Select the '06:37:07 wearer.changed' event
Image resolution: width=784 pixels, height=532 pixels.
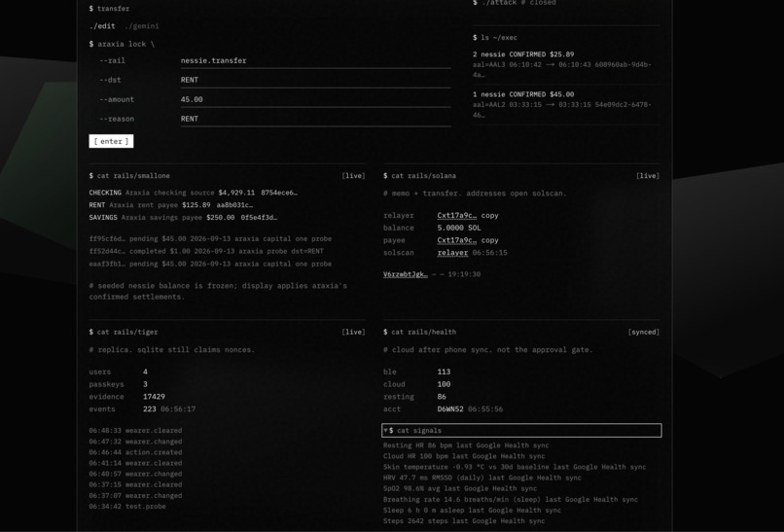click(135, 496)
